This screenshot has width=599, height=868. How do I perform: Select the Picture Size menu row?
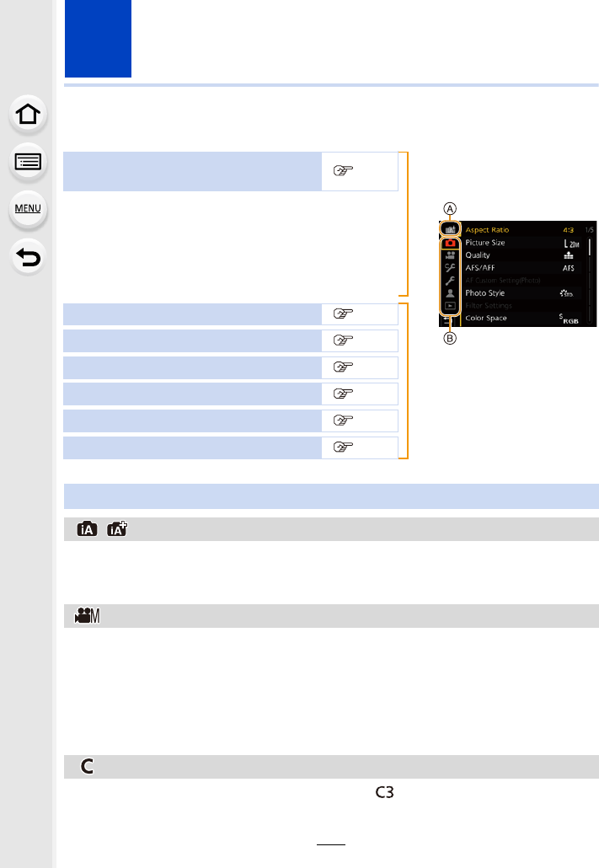click(522, 243)
